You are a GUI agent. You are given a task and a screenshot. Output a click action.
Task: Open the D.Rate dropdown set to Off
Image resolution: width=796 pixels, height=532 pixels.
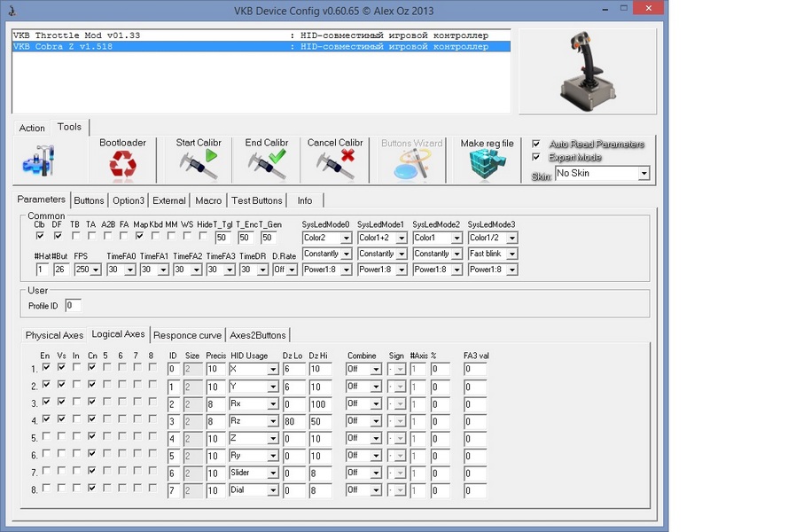pyautogui.click(x=285, y=270)
